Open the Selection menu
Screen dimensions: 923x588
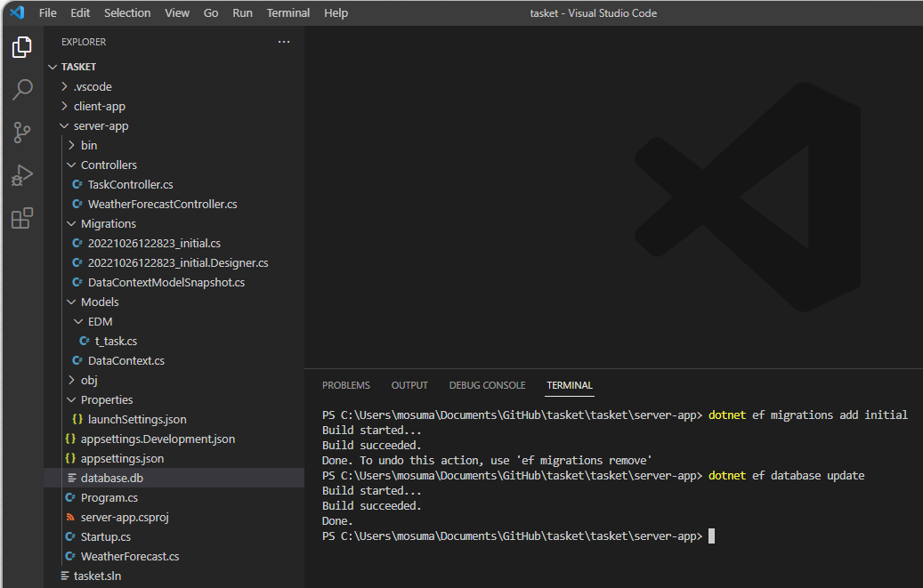tap(127, 13)
